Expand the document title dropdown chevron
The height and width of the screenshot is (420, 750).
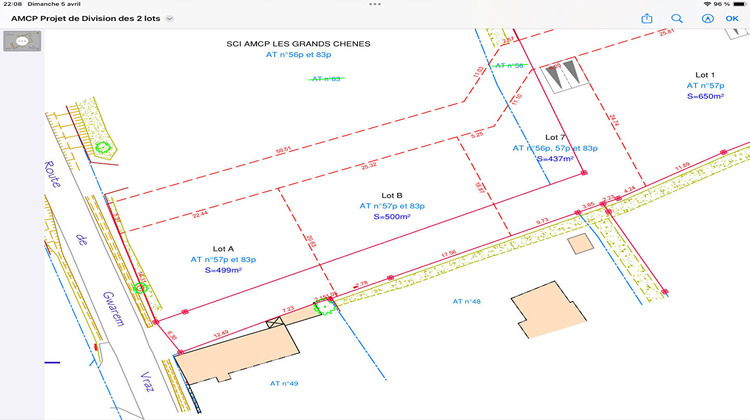click(x=169, y=19)
